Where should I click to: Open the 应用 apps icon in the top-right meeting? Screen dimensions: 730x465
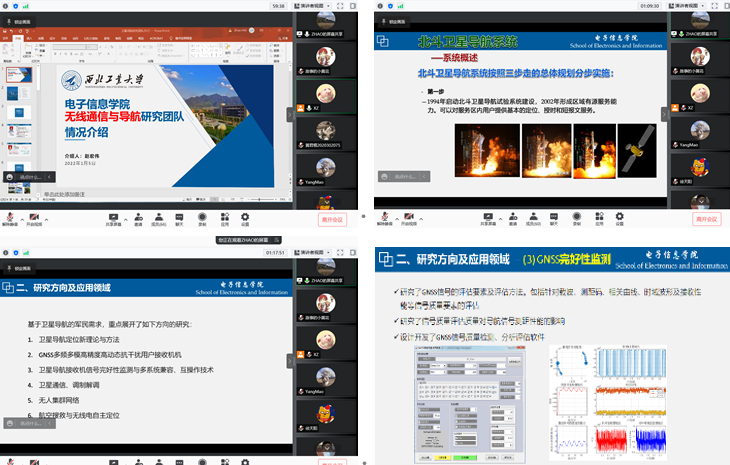pyautogui.click(x=598, y=215)
